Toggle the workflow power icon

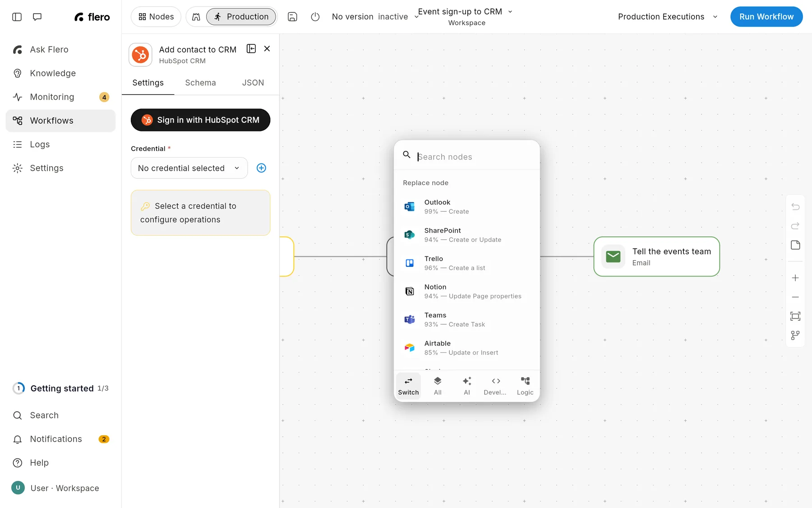[x=315, y=17]
